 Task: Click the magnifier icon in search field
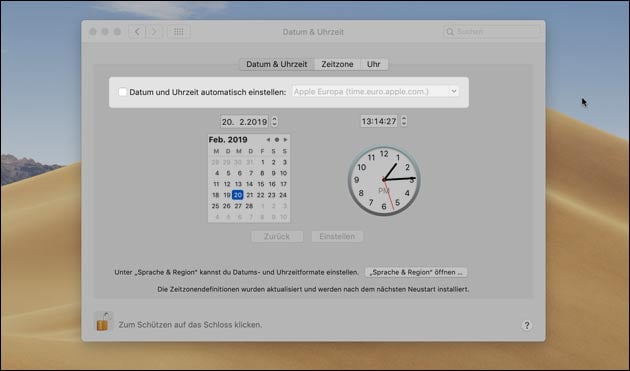(450, 32)
